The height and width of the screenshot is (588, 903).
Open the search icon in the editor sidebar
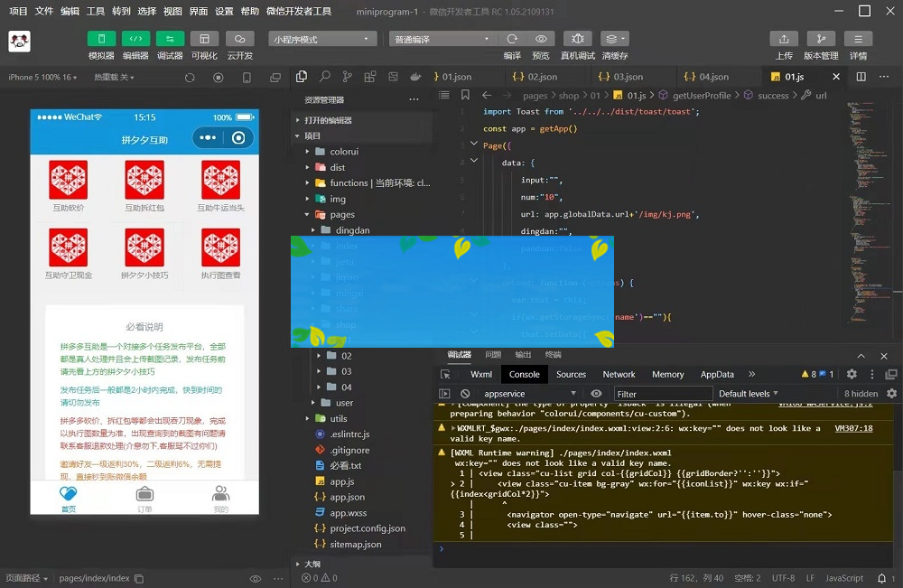324,77
